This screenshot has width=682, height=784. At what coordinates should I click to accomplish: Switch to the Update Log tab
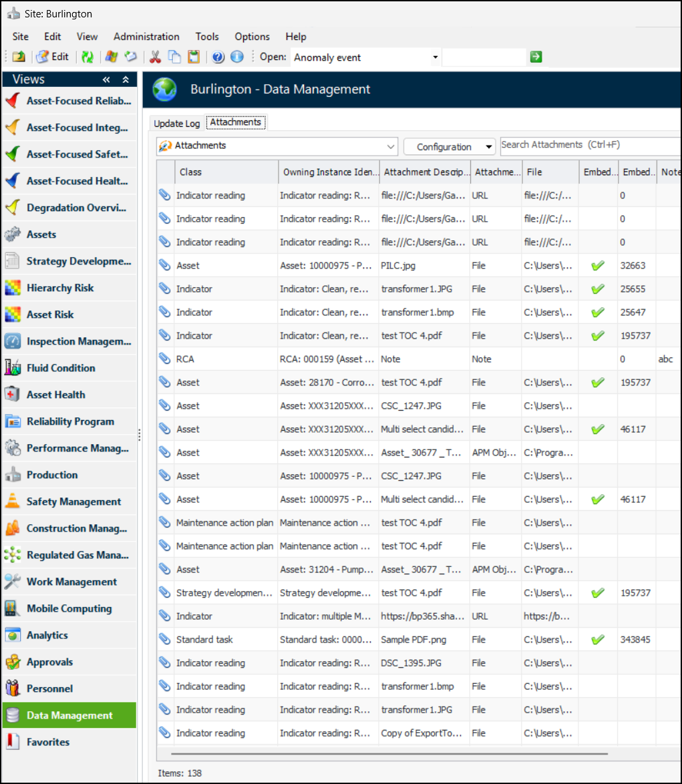point(176,123)
